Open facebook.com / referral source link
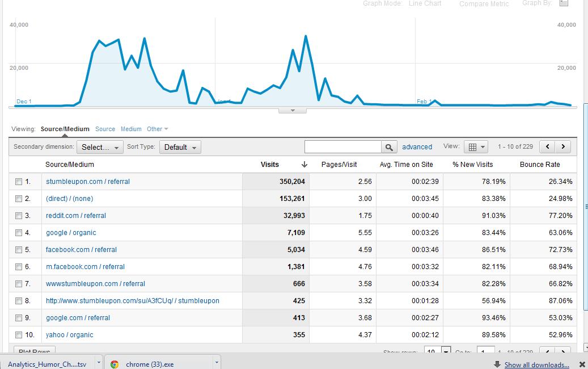This screenshot has width=588, height=369. pyautogui.click(x=81, y=250)
